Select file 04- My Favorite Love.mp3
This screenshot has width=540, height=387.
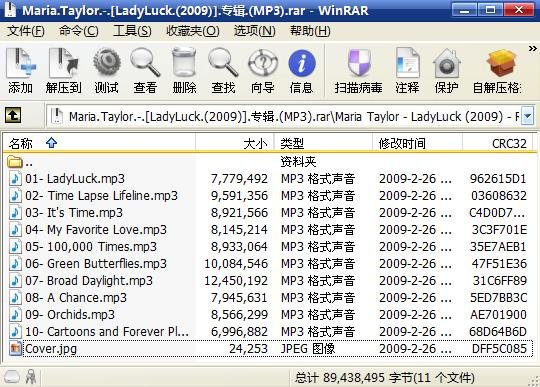[96, 230]
